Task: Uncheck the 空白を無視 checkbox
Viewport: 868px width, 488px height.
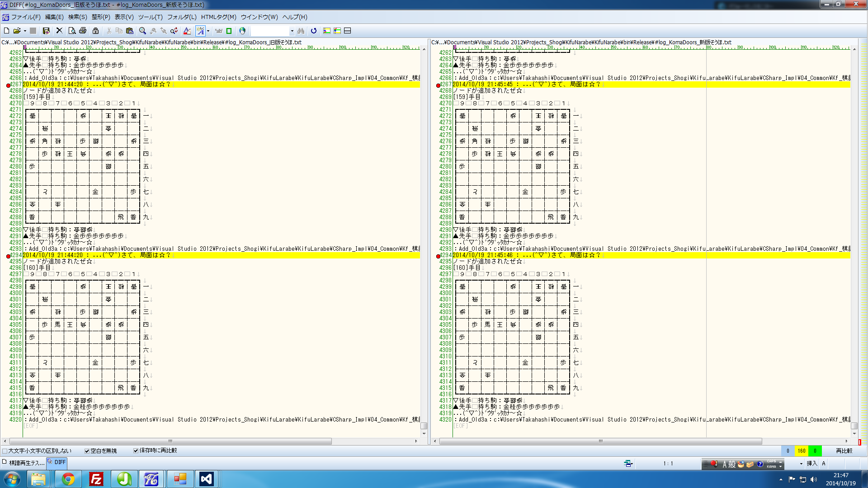Action: coord(87,451)
